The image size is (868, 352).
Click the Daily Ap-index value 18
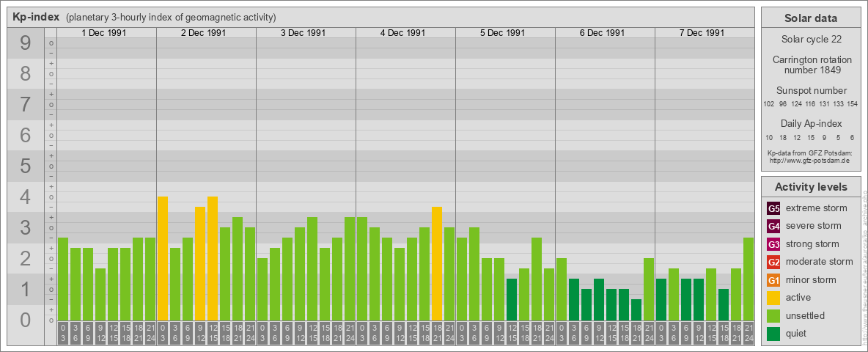[x=783, y=137]
